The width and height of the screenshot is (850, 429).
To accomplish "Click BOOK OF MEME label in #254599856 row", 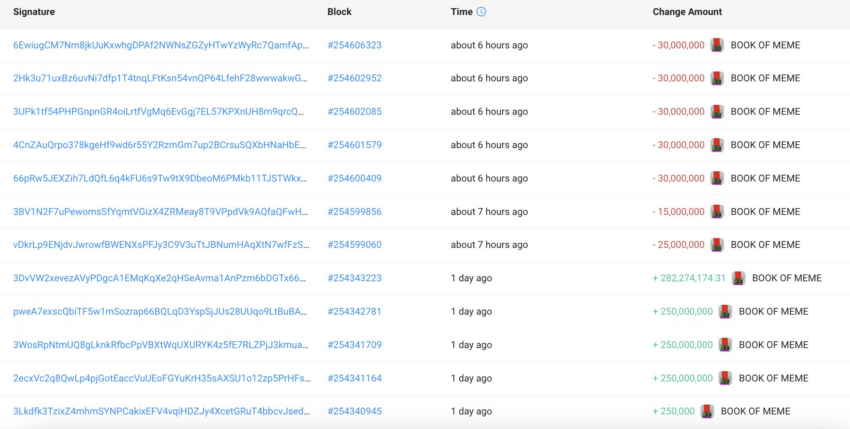I will pyautogui.click(x=765, y=212).
